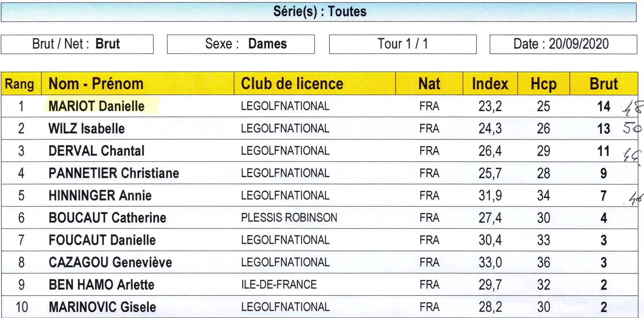Select PANNETIER Christiane in the list
Image resolution: width=644 pixels, height=318 pixels.
(x=114, y=173)
